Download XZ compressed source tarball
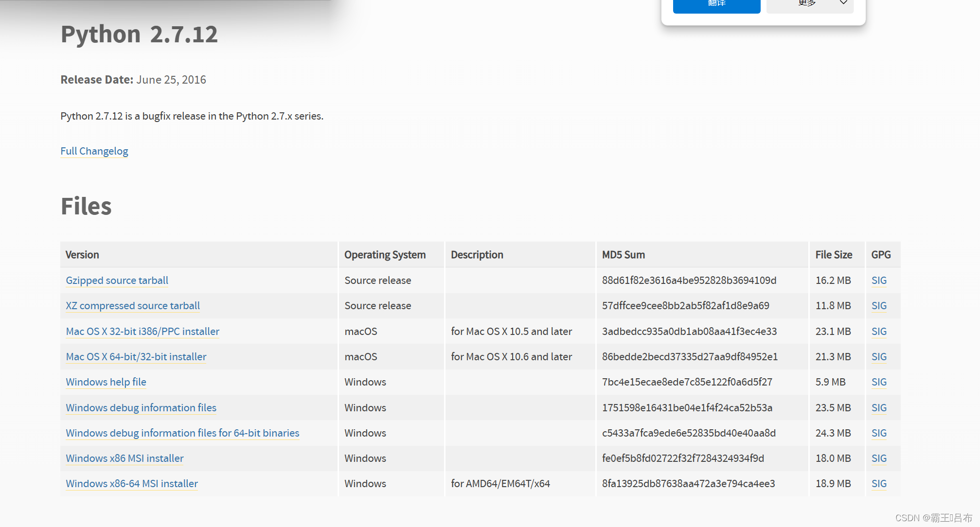Image resolution: width=980 pixels, height=527 pixels. [x=133, y=306]
